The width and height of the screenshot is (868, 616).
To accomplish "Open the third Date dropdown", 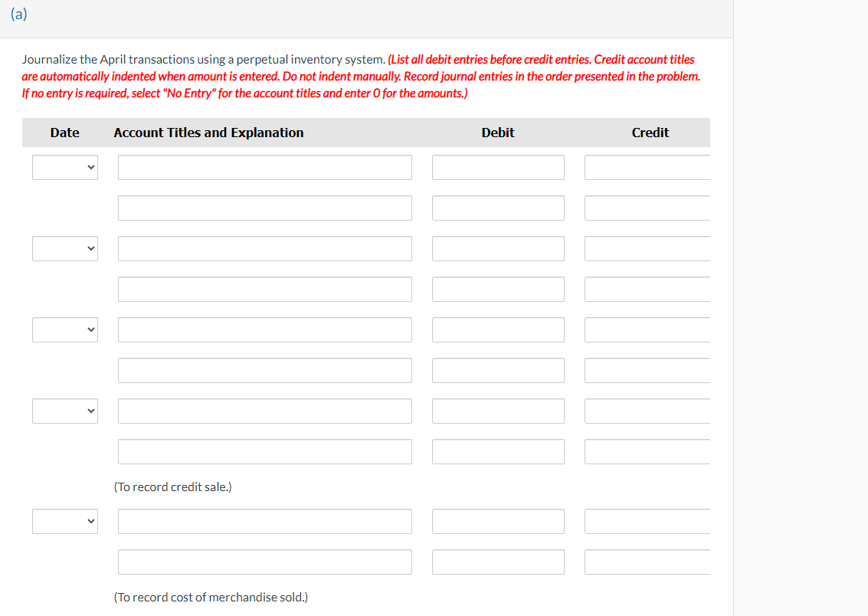I will point(64,329).
